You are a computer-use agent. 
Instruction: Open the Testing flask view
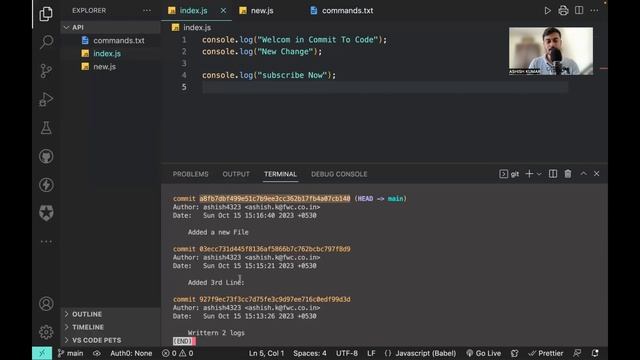click(x=46, y=128)
